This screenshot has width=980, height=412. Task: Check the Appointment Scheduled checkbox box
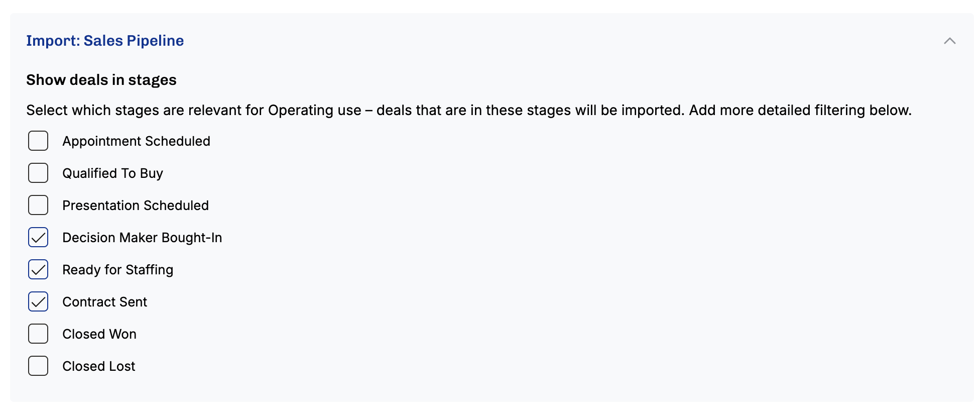(38, 141)
